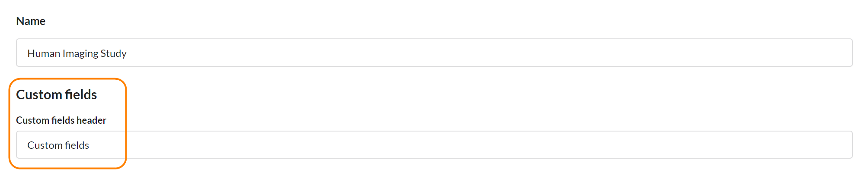The height and width of the screenshot is (185, 868).
Task: Click the Custom fields text inside input
Action: (x=58, y=145)
